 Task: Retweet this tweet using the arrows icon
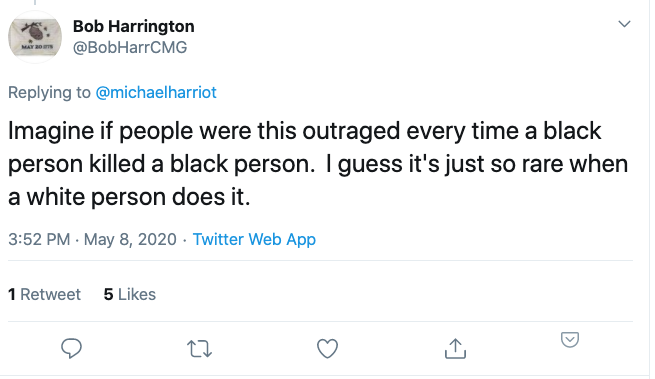pos(199,349)
